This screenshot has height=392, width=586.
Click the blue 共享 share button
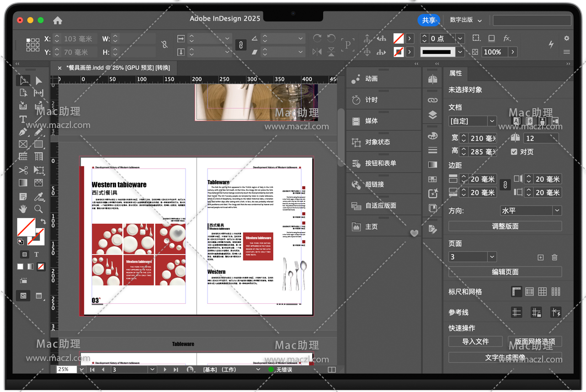click(428, 20)
